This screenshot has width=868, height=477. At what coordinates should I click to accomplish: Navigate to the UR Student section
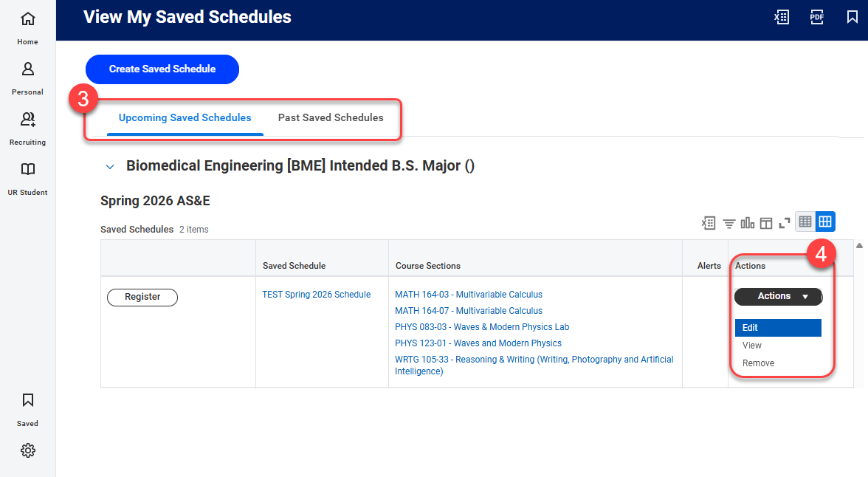click(27, 177)
